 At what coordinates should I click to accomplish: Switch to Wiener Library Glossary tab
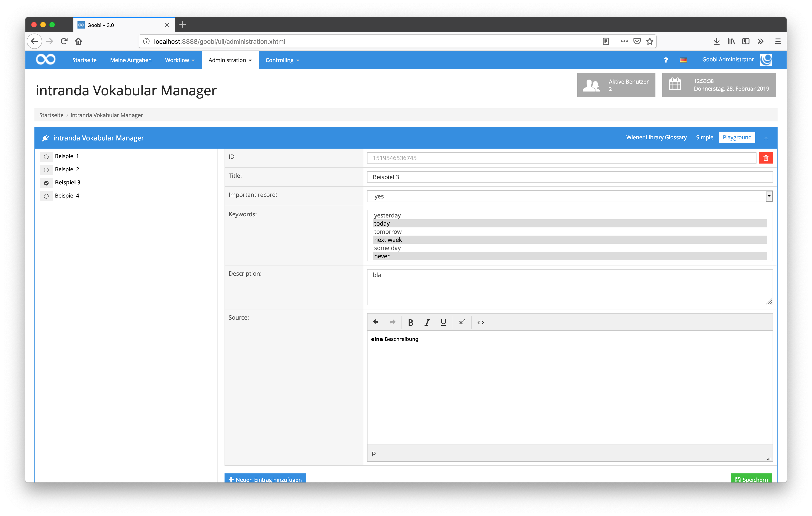click(x=656, y=137)
